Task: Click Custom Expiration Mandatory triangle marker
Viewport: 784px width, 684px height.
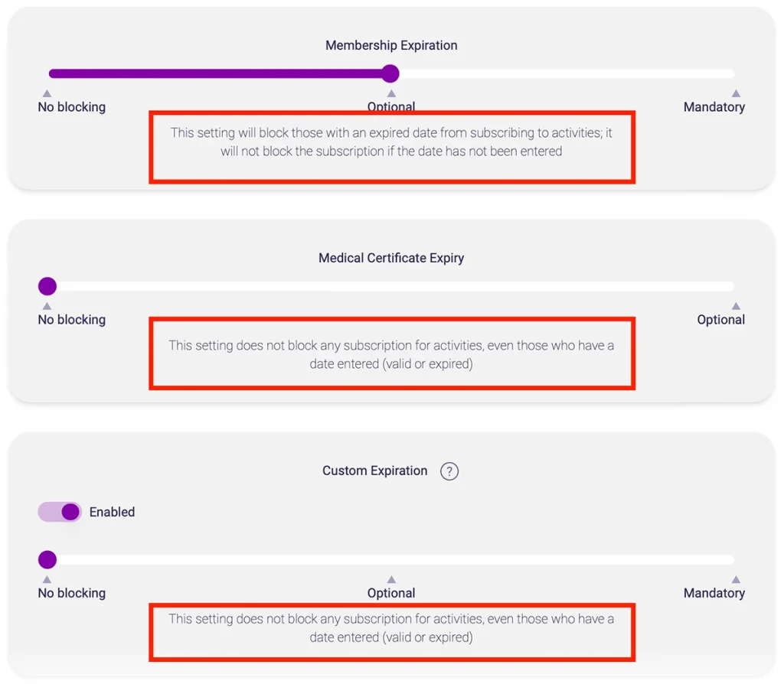Action: [x=735, y=579]
